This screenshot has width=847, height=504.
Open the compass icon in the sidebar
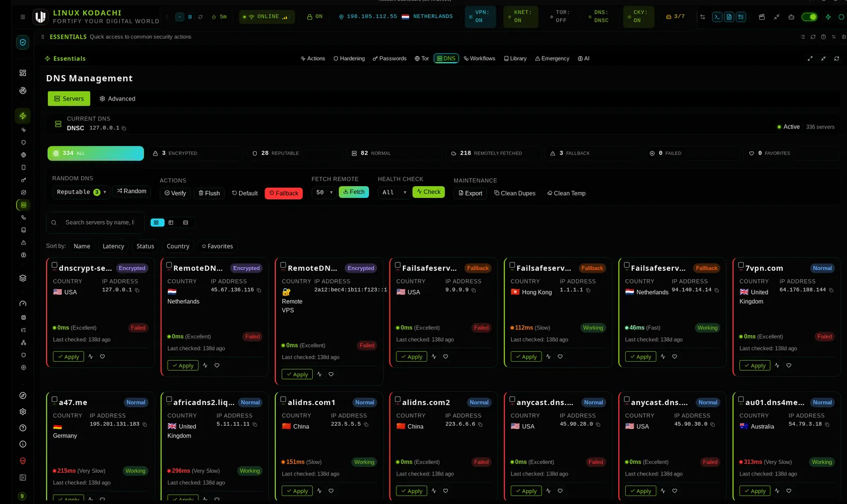click(23, 396)
